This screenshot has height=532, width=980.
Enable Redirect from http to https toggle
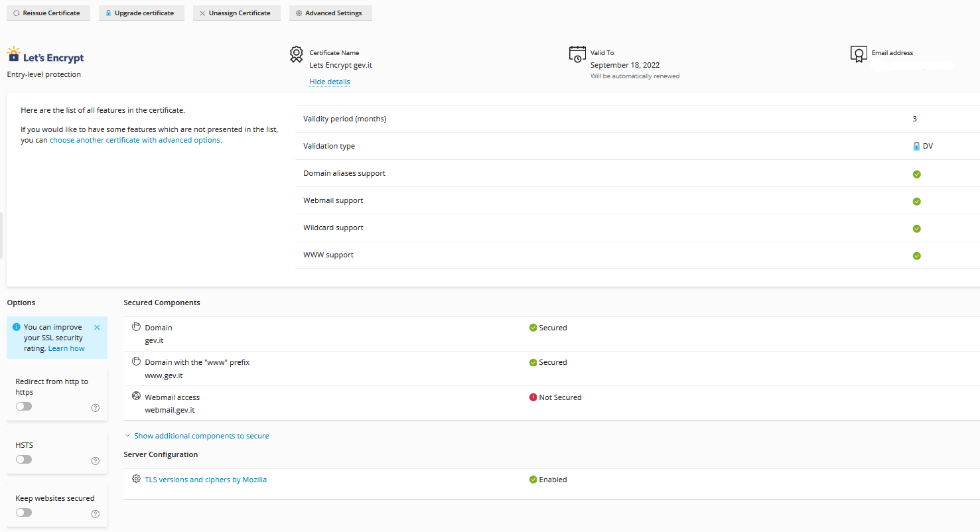[x=24, y=407]
